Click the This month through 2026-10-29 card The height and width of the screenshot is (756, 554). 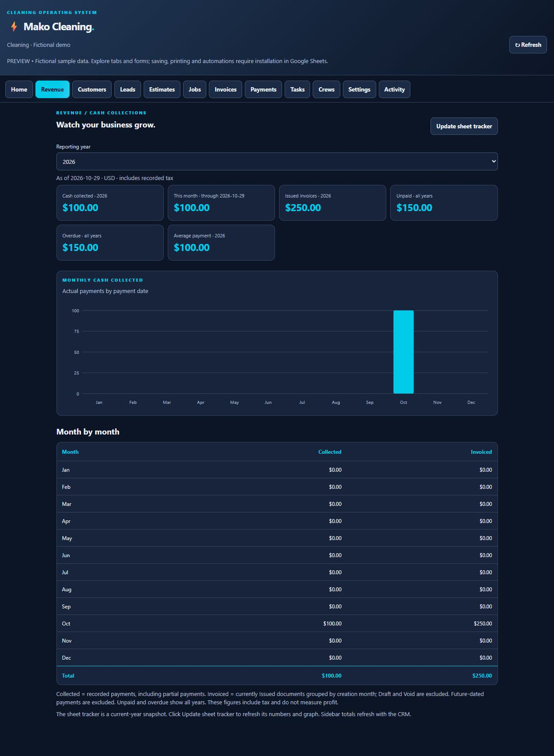coord(221,203)
